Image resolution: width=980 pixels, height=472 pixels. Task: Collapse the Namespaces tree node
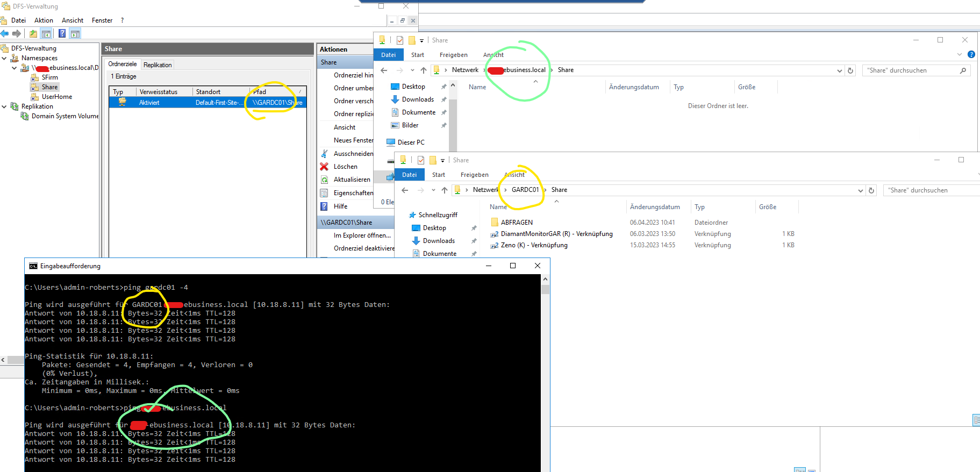tap(4, 58)
